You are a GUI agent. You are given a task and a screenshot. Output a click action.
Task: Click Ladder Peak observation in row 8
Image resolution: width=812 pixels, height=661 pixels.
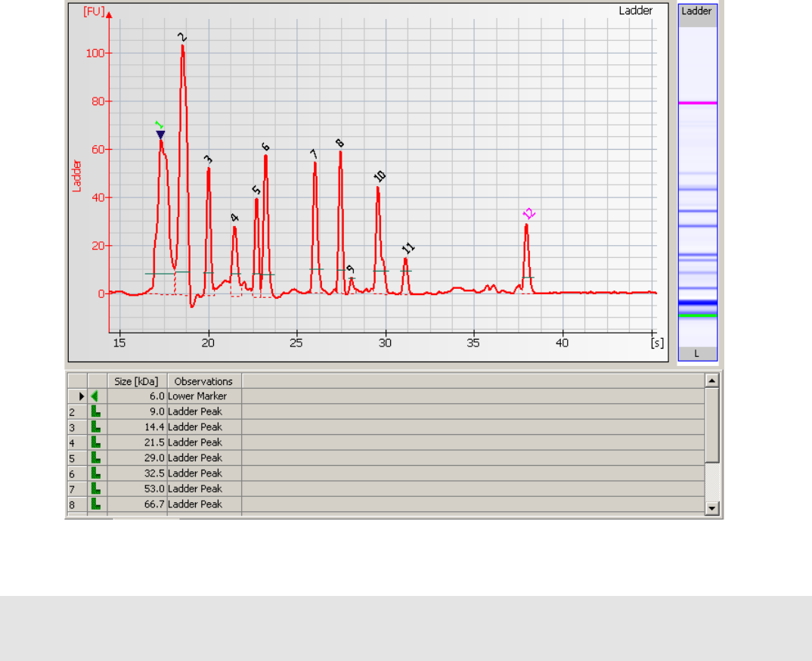[x=204, y=504]
